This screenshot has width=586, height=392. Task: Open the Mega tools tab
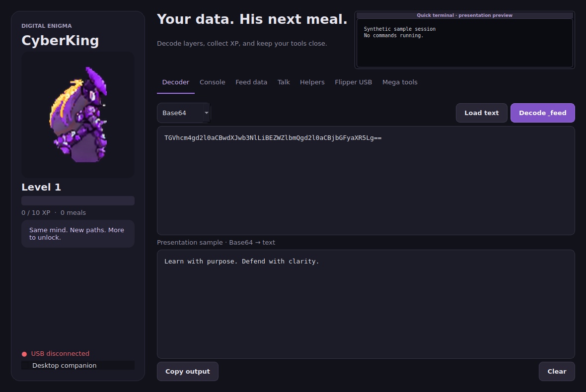[x=399, y=82]
